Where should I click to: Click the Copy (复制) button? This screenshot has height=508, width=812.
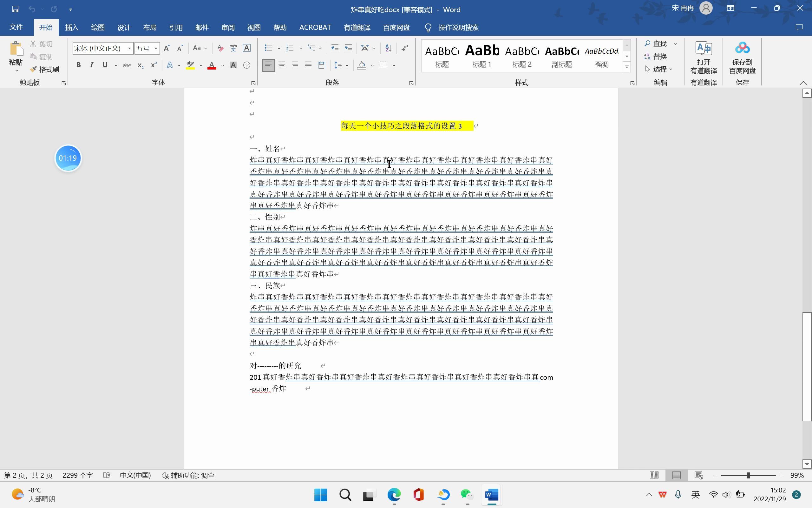[x=41, y=57]
